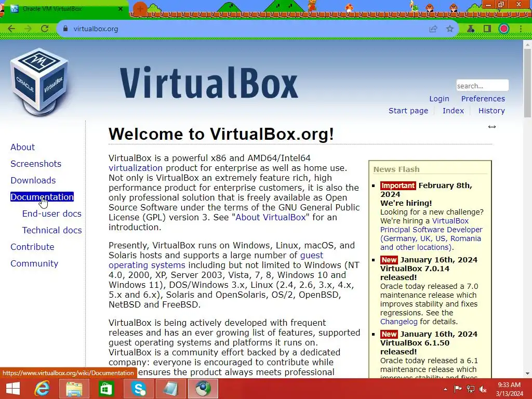The width and height of the screenshot is (532, 399).
Task: Open the Index link
Action: click(x=453, y=111)
